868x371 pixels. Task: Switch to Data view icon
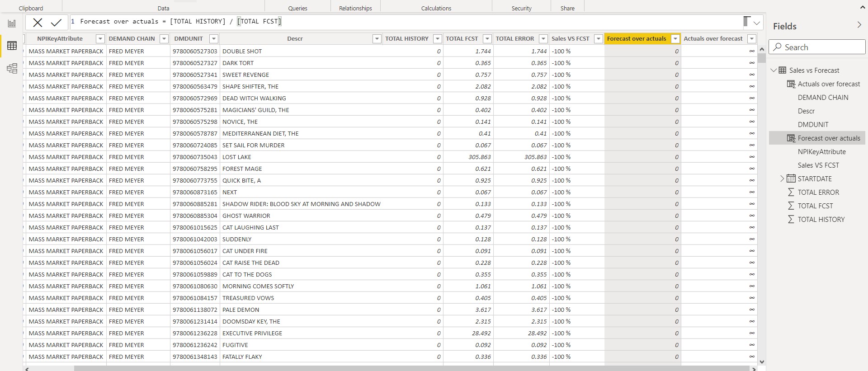(x=12, y=46)
